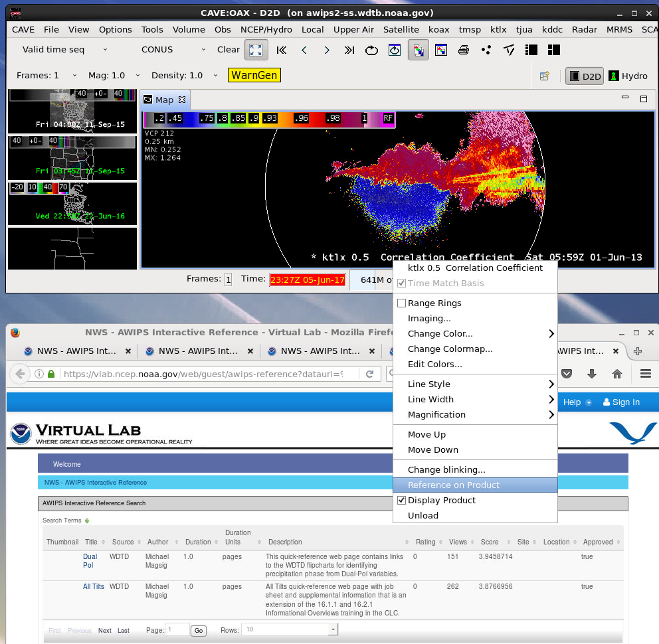Step back one frame

[304, 50]
